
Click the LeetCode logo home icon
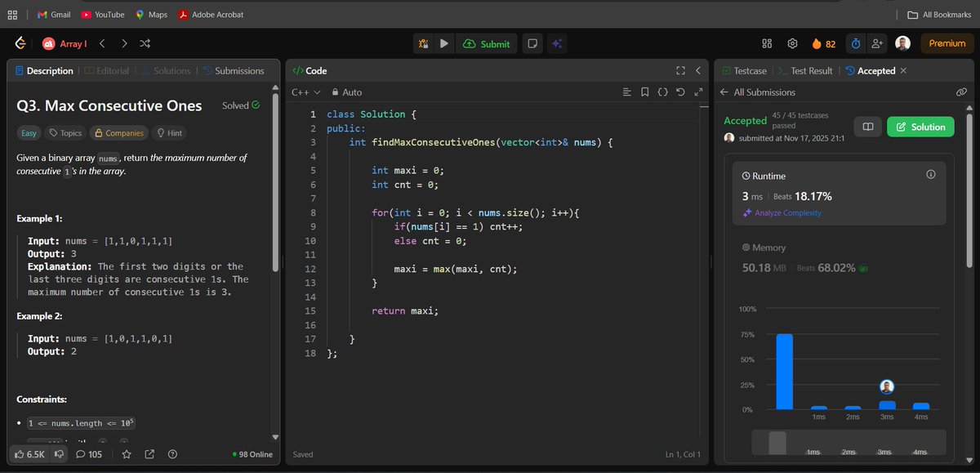click(20, 43)
